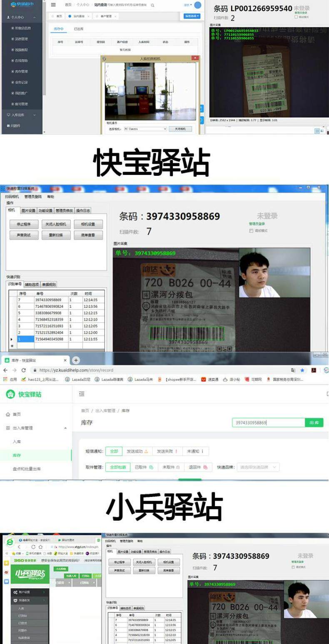Select the 退回件 filter
Viewport: 329px width, 644px height.
pos(198,467)
